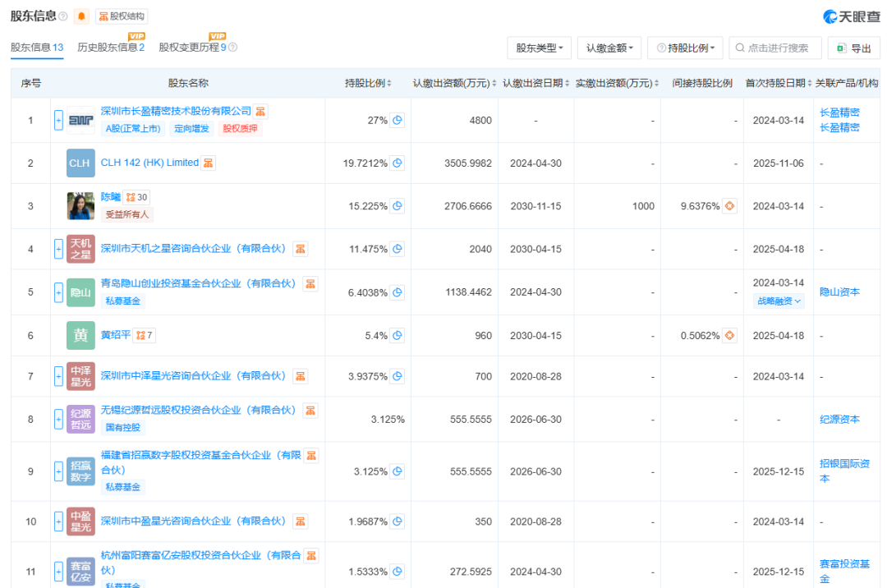The width and height of the screenshot is (887, 588).
Task: Click structure icon beside 深圳市中泽星光咨询合伙企业
Action: click(301, 376)
